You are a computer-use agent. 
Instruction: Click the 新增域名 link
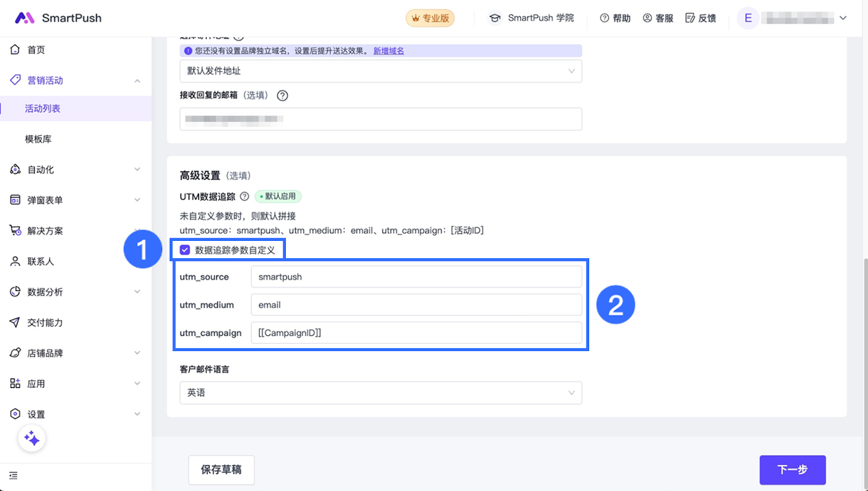pos(388,51)
